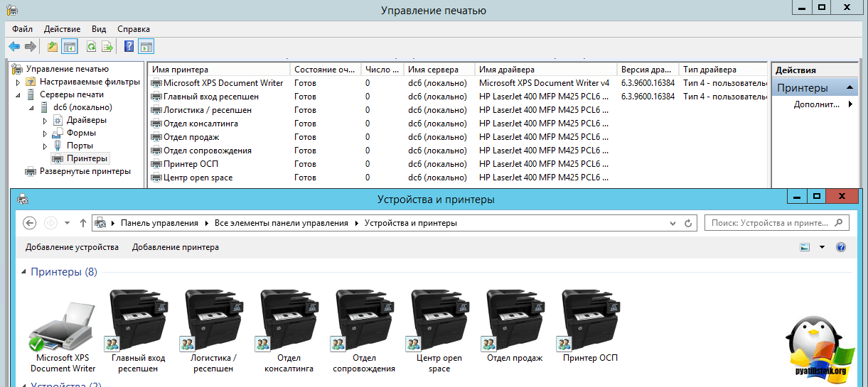
Task: Click the refresh icon in address bar
Action: (x=688, y=223)
